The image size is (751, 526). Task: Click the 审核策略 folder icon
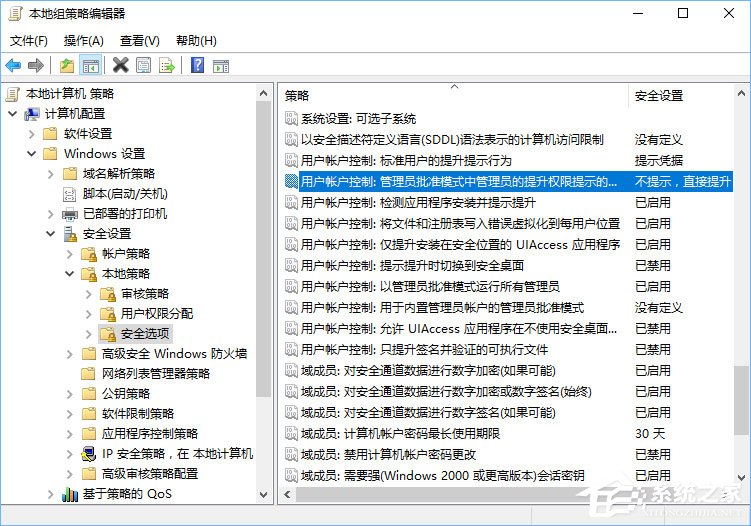coord(108,294)
